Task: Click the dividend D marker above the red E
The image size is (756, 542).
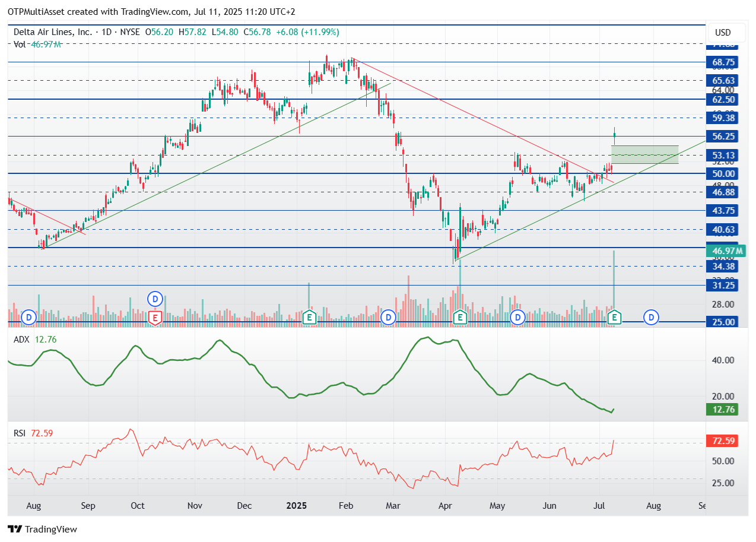Action: pyautogui.click(x=155, y=299)
